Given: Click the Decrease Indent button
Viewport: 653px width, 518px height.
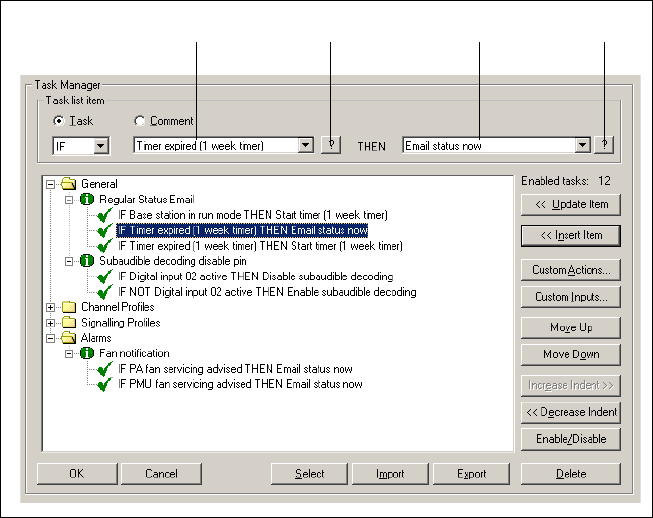Looking at the screenshot, I should pos(571,412).
